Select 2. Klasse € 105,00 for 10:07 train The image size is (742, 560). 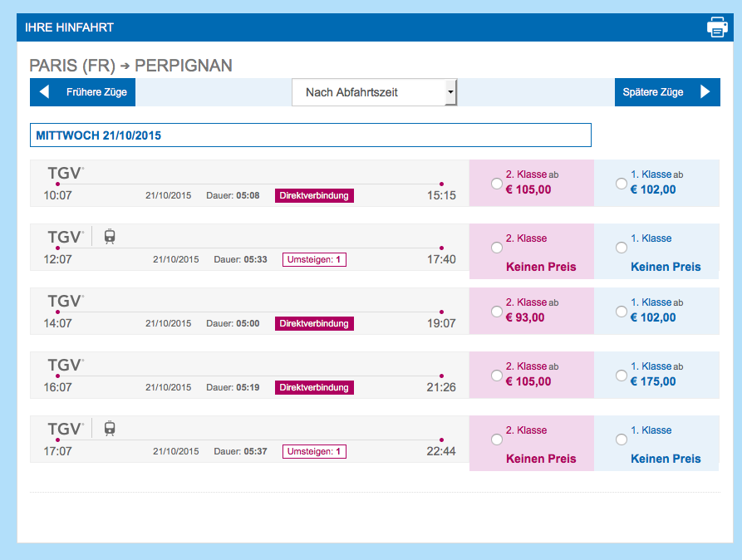click(497, 183)
